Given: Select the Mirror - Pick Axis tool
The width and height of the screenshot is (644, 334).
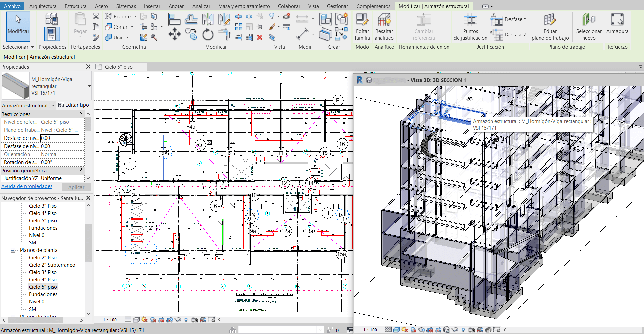Looking at the screenshot, I should tap(208, 19).
